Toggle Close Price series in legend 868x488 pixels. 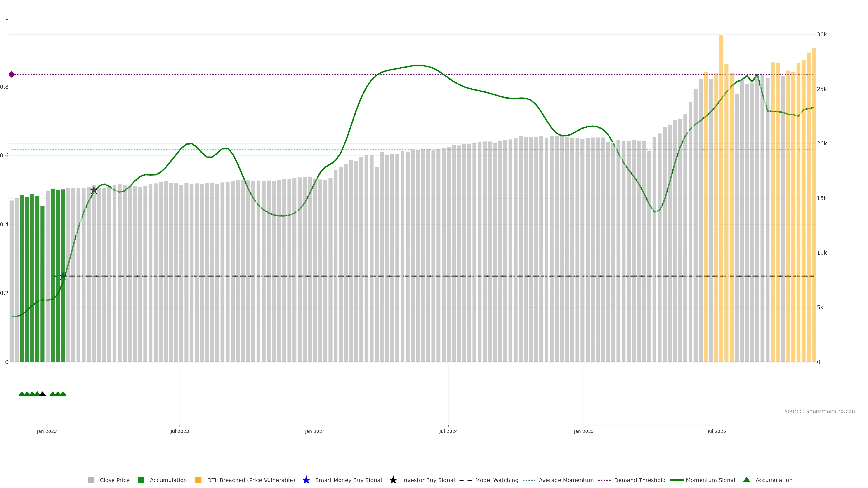pyautogui.click(x=114, y=480)
